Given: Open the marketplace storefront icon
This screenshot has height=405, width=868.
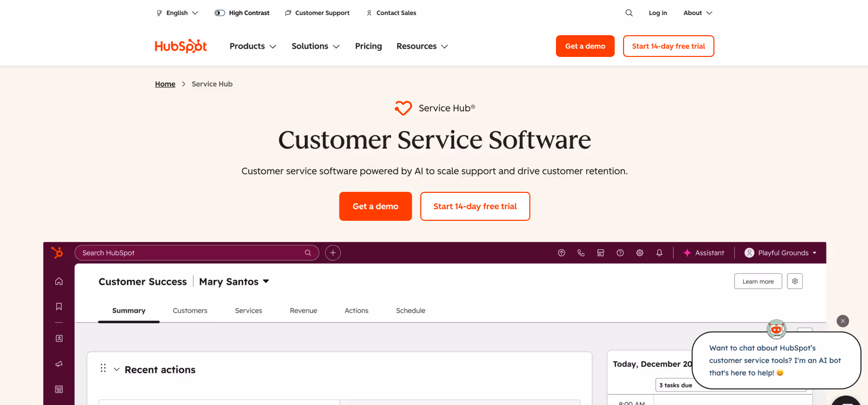Looking at the screenshot, I should click(600, 253).
